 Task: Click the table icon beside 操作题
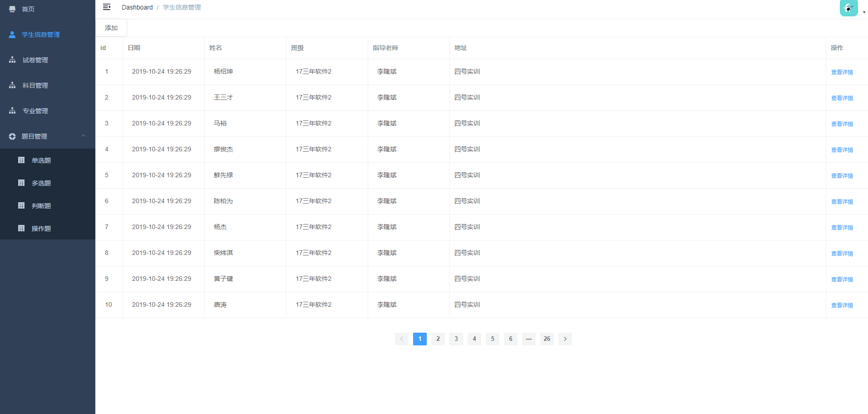point(21,228)
